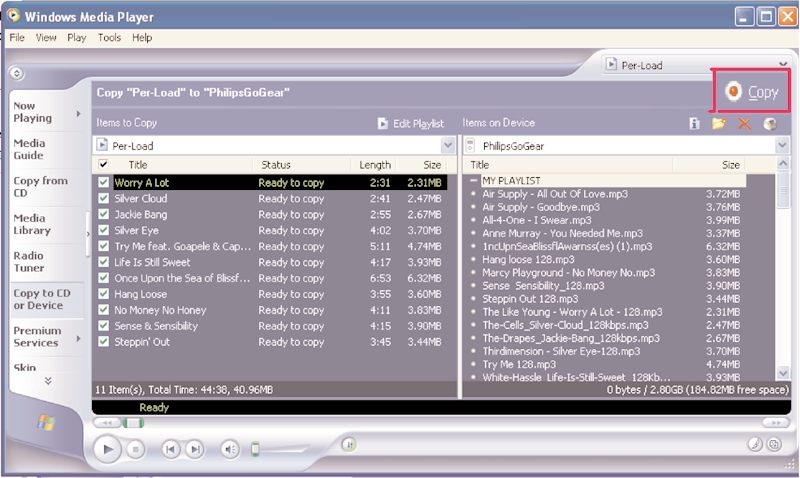Click the red X delete icon on device
The image size is (800, 478).
(745, 123)
